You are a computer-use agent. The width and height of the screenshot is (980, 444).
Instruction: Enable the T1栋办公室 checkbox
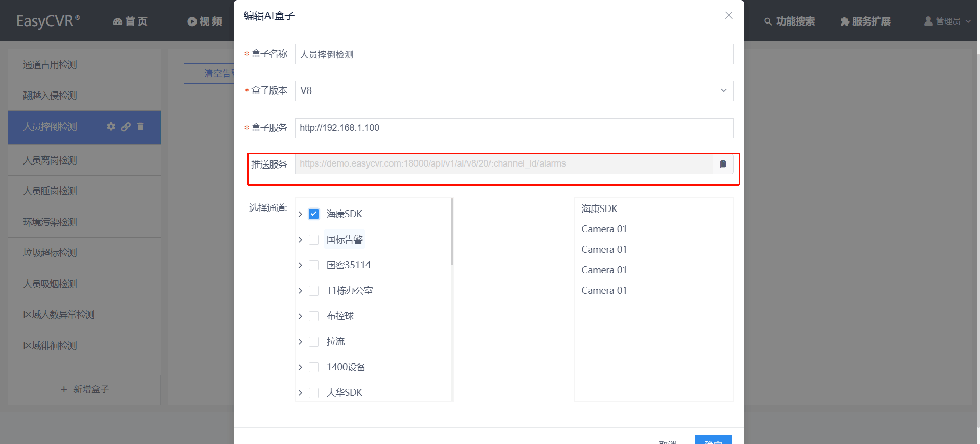314,291
